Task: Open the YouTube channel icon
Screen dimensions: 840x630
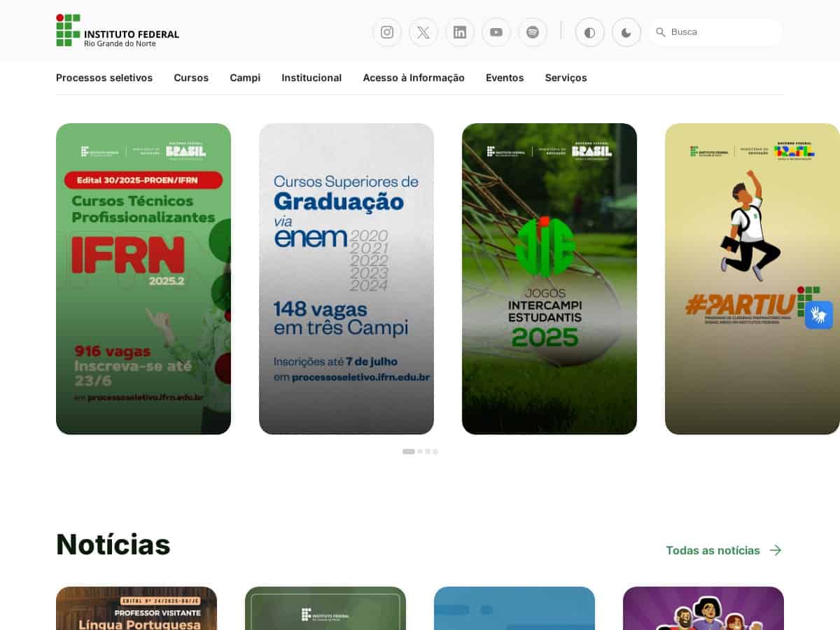Action: click(x=496, y=32)
